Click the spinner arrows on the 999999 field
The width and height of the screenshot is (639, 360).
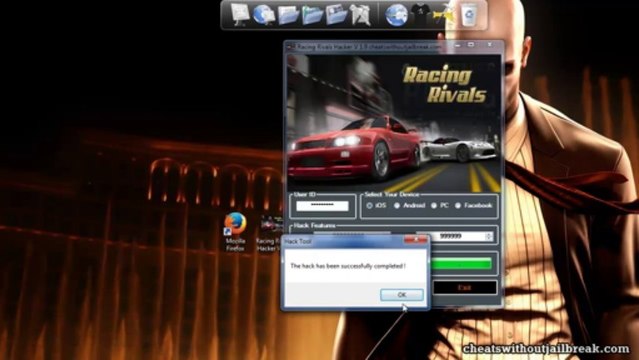tap(489, 236)
